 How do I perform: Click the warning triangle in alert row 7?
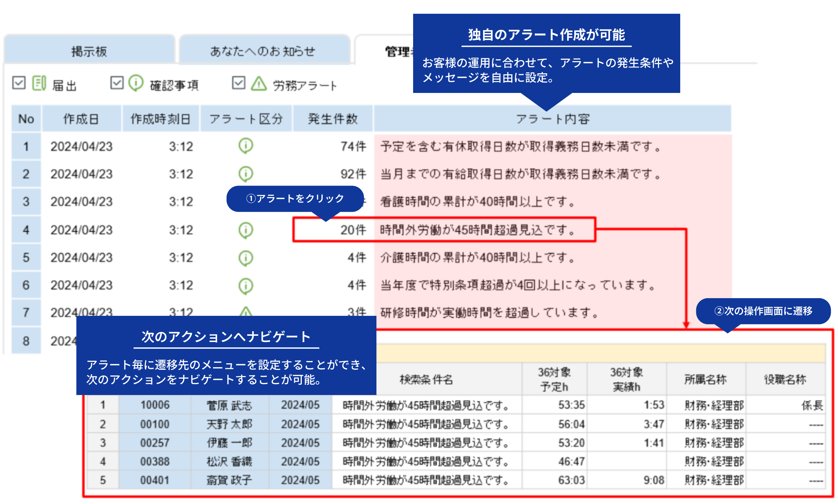pos(246,312)
